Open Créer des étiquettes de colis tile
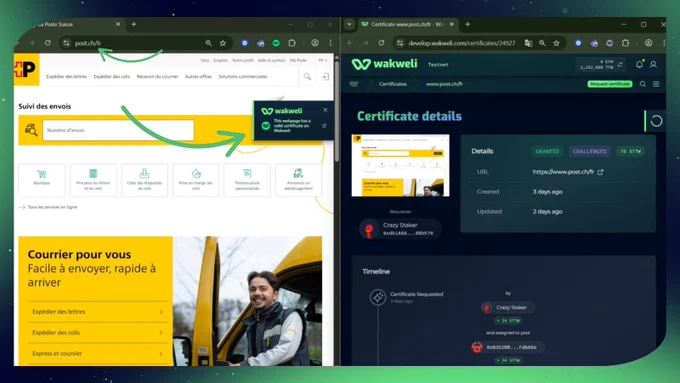The image size is (680, 383). 144,180
